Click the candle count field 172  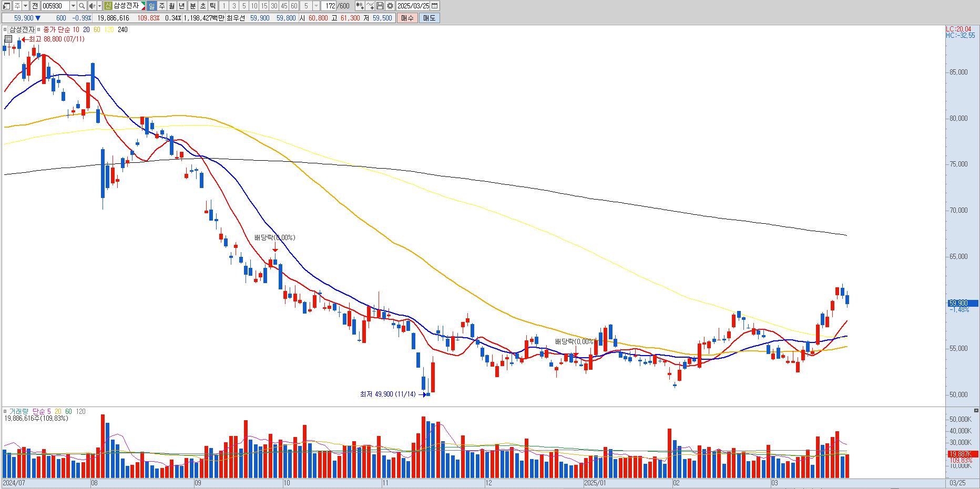coord(329,6)
